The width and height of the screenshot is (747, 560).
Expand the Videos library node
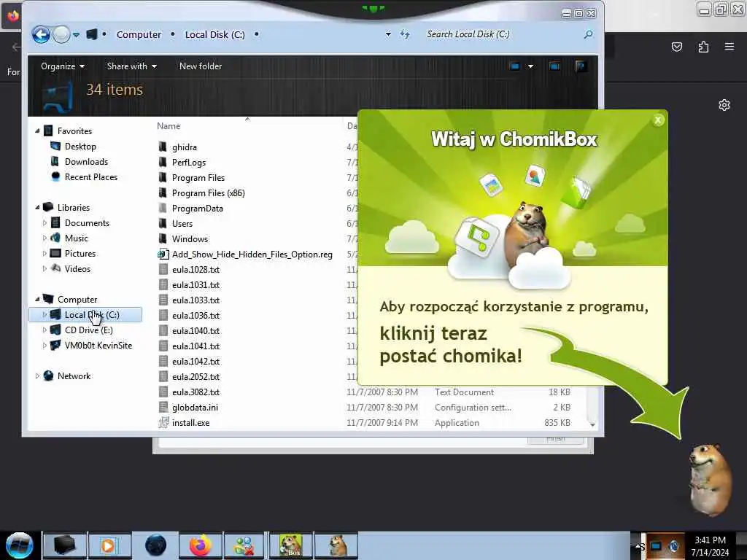44,268
